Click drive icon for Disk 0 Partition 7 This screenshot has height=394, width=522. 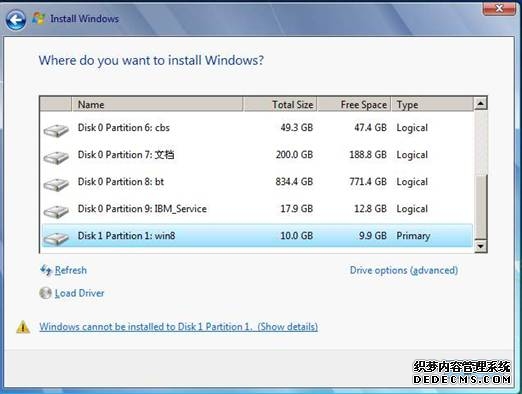(56, 157)
